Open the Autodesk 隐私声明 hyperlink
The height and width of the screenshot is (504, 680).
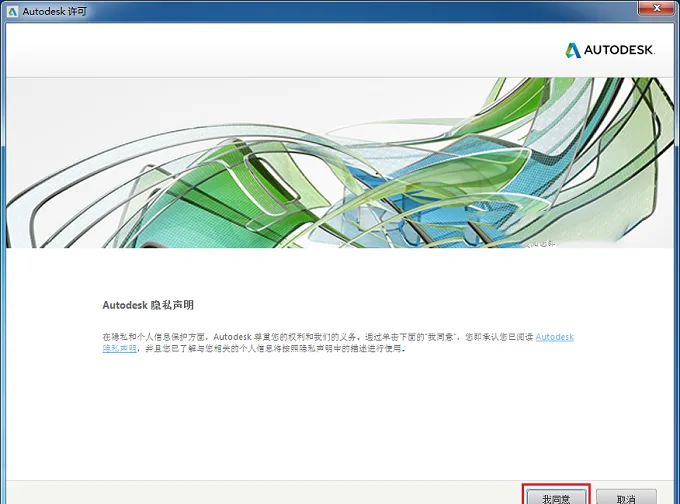(x=554, y=337)
